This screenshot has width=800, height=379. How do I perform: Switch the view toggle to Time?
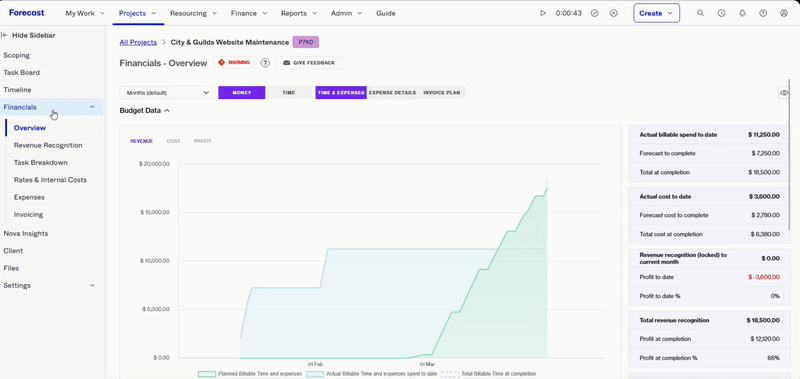289,92
